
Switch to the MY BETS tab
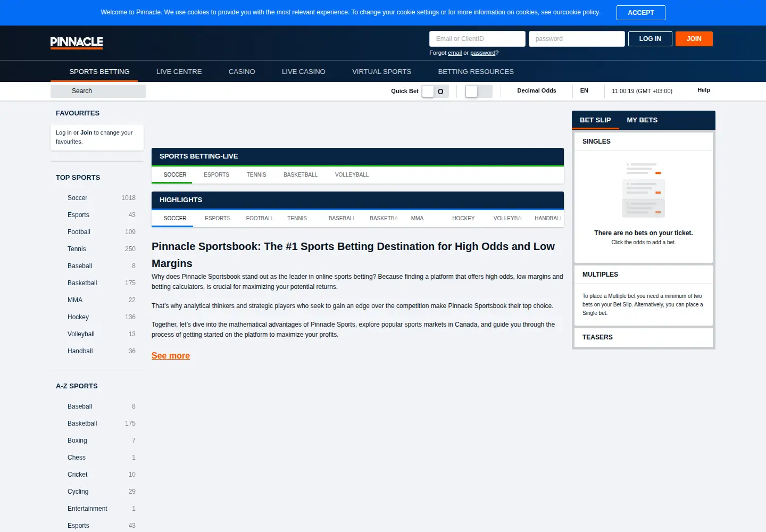pos(642,120)
